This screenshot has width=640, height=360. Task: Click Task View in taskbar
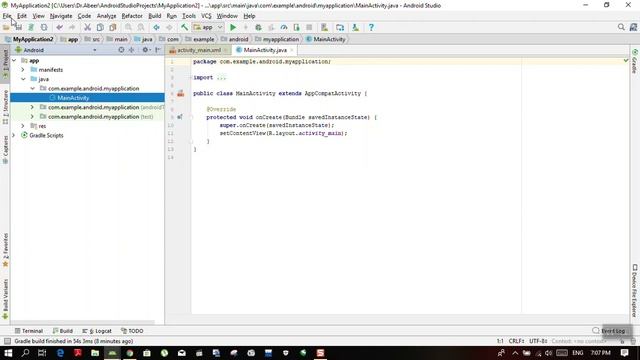(42, 353)
